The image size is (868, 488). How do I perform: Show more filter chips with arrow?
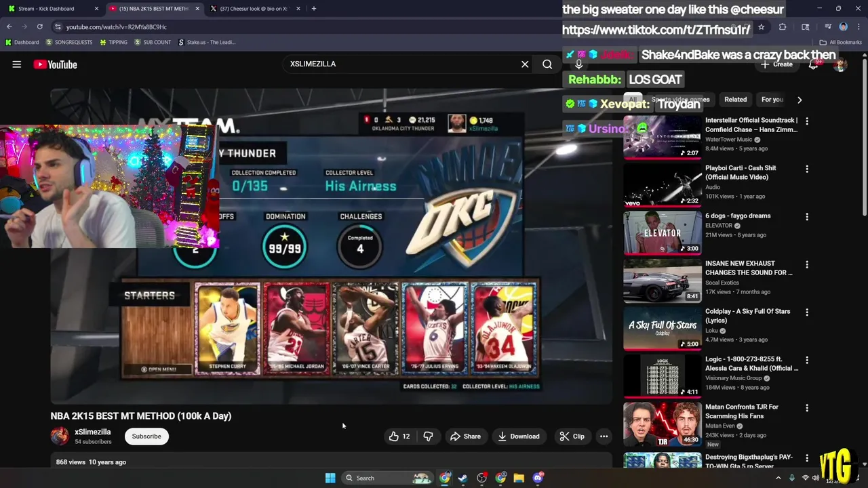point(800,100)
